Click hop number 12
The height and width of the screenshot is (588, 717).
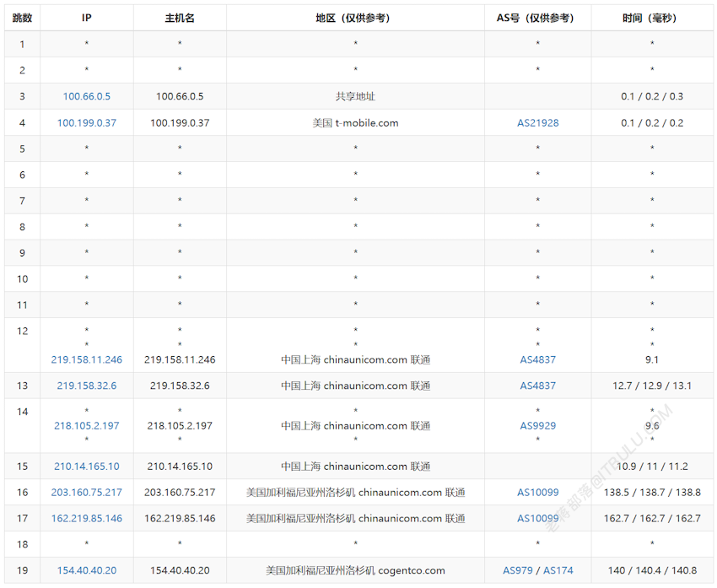(x=23, y=332)
